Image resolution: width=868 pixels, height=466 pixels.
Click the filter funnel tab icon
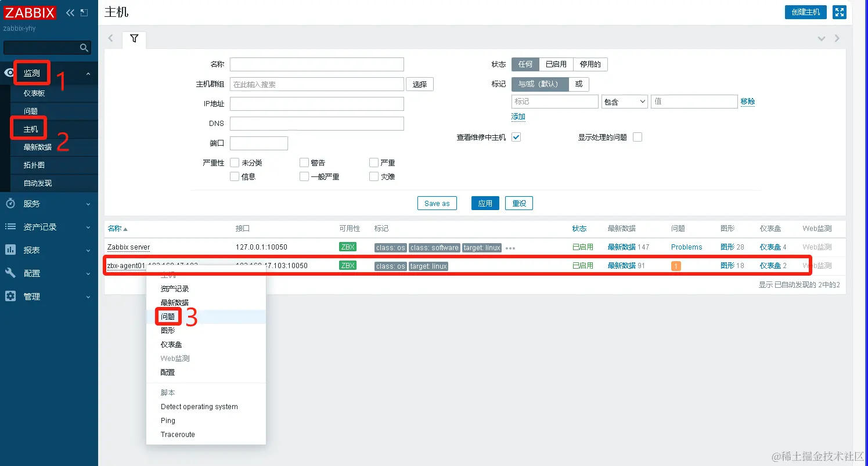134,38
